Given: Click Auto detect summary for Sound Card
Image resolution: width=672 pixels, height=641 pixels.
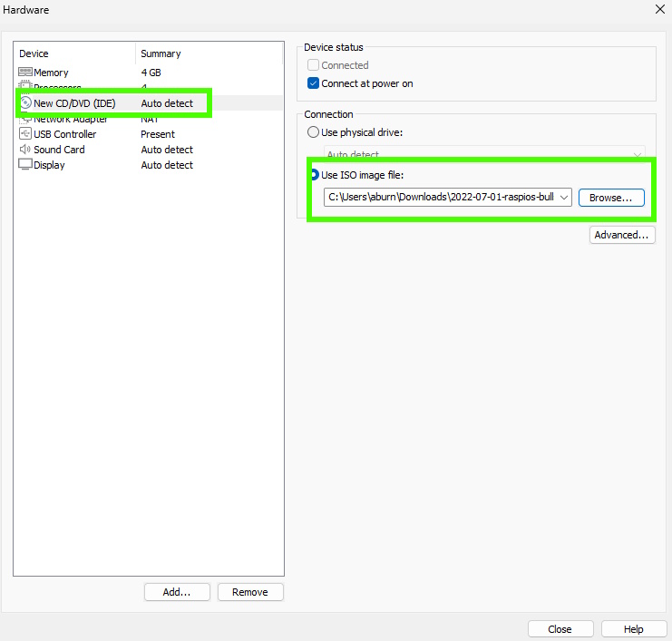Looking at the screenshot, I should pyautogui.click(x=167, y=150).
